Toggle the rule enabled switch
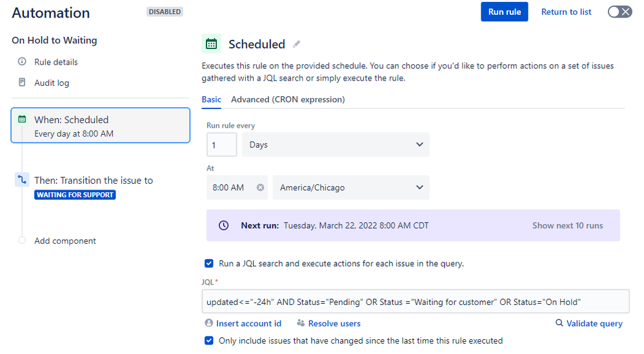Screen dimensions: 644x354 (619, 12)
